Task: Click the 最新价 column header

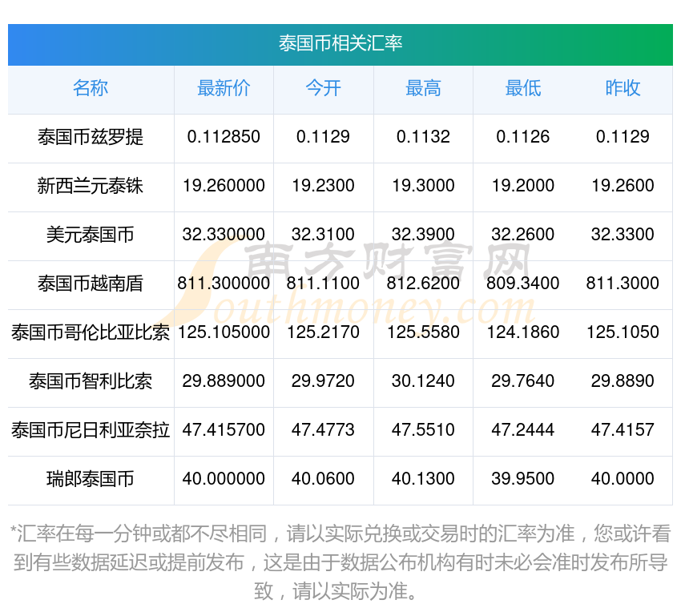Action: point(224,88)
